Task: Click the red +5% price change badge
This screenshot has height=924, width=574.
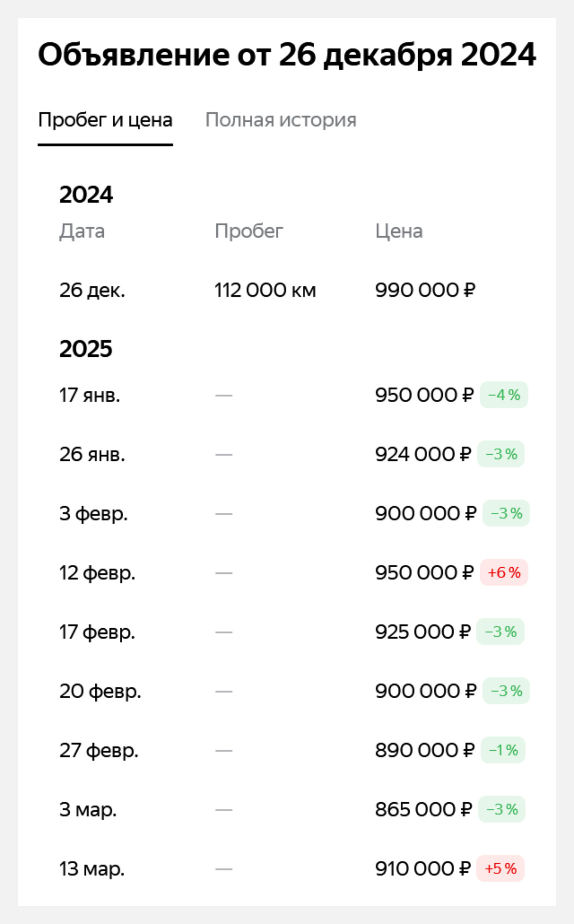Action: pos(500,869)
